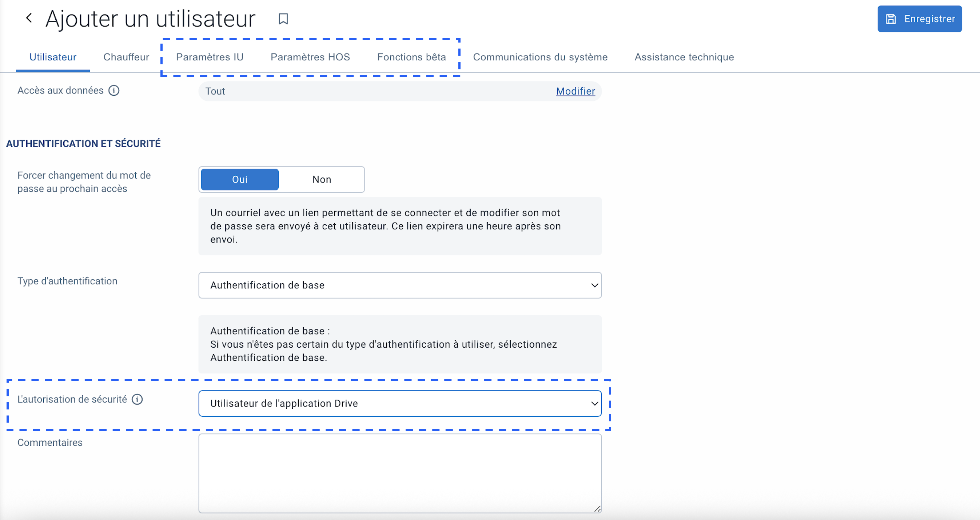Open the info icon beside Accès aux données

coord(114,90)
